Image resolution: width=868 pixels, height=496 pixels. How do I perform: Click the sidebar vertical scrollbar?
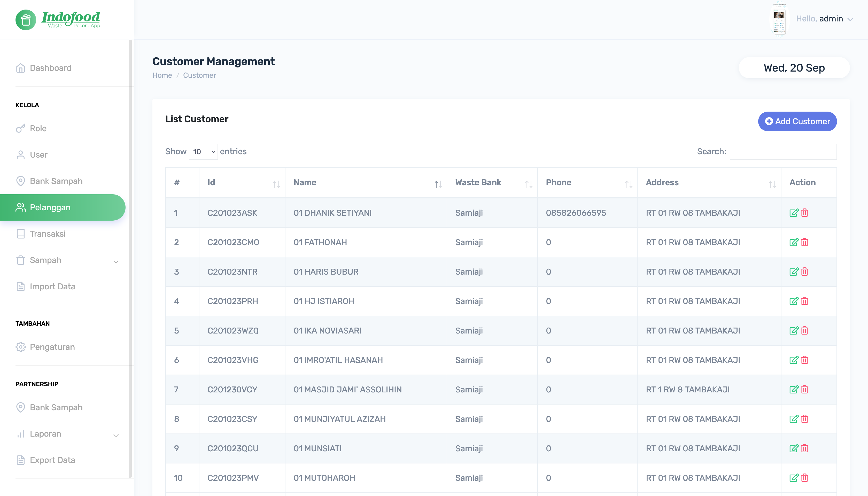pos(130,259)
